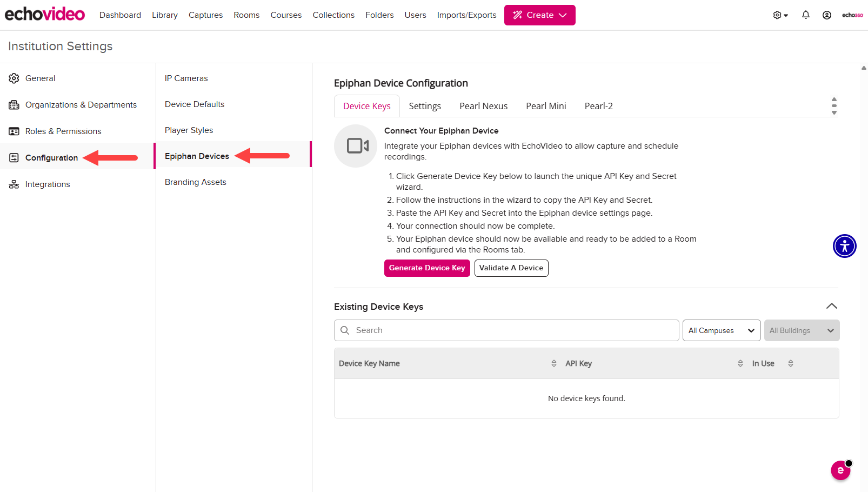Open the Collections page

[x=333, y=15]
